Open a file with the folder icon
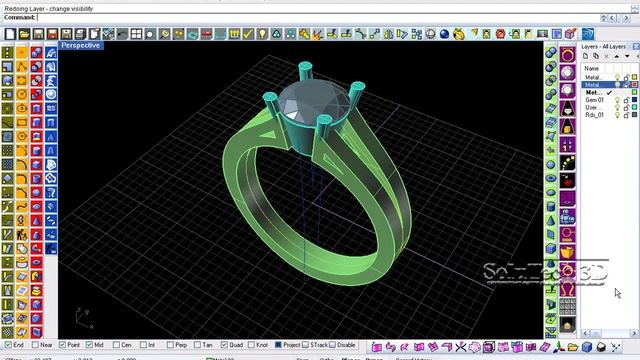640x360 pixels. [x=24, y=34]
